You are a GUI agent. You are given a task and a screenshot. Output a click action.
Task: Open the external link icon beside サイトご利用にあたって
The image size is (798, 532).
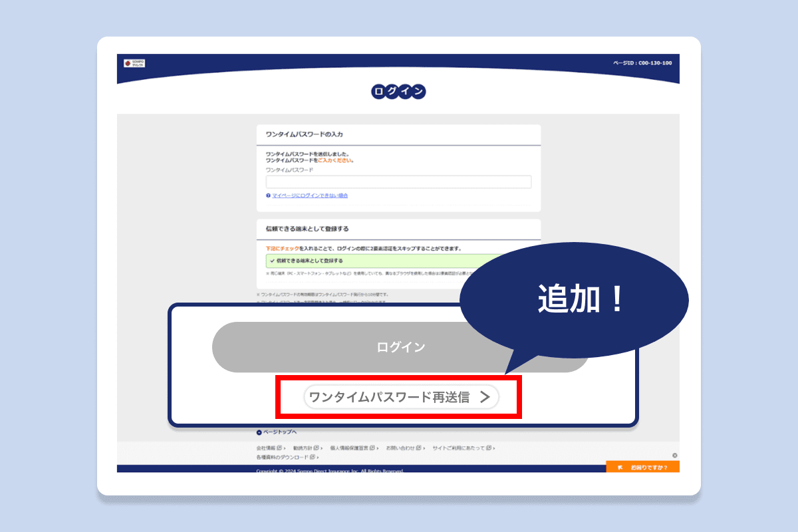pyautogui.click(x=488, y=448)
